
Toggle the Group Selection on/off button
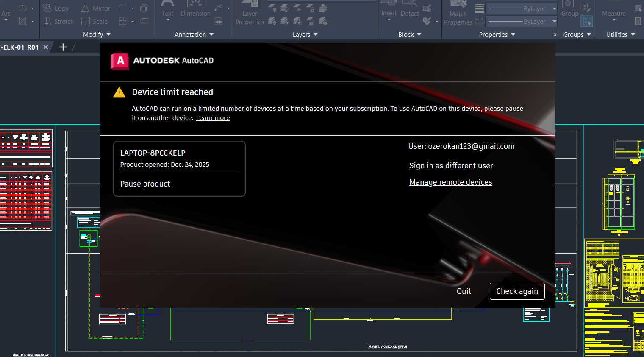587,21
